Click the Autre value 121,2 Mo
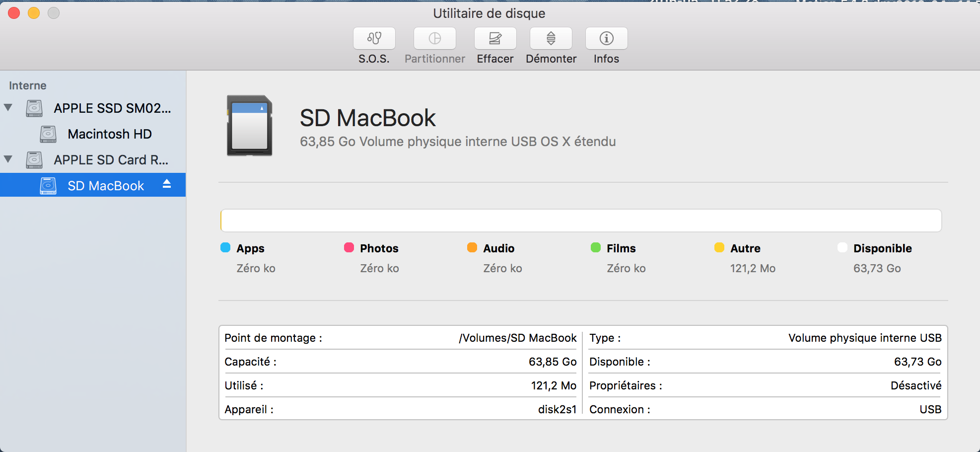 click(x=753, y=268)
